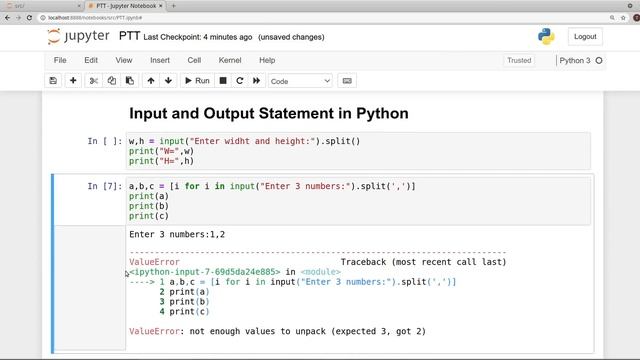Click the In [ ] prompt label

click(104, 141)
